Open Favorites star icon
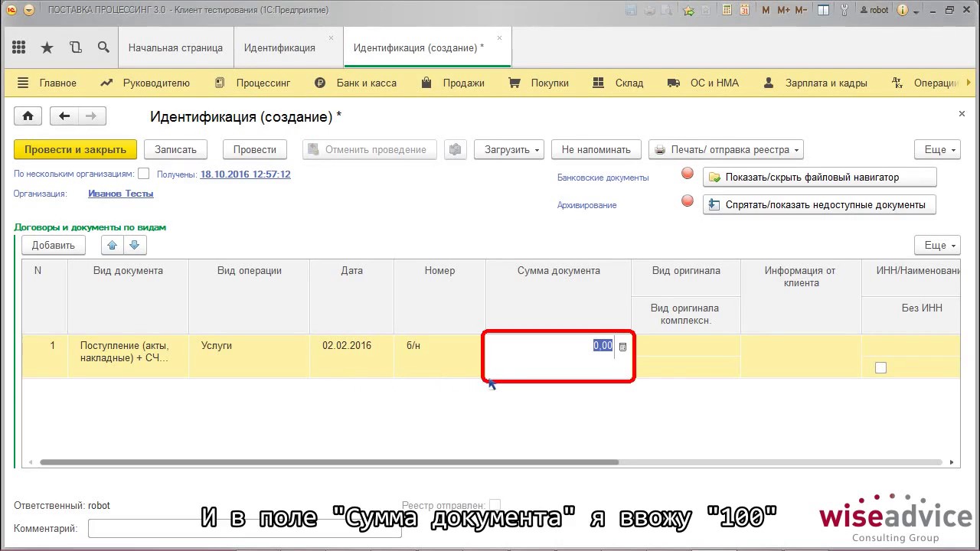 (x=47, y=47)
